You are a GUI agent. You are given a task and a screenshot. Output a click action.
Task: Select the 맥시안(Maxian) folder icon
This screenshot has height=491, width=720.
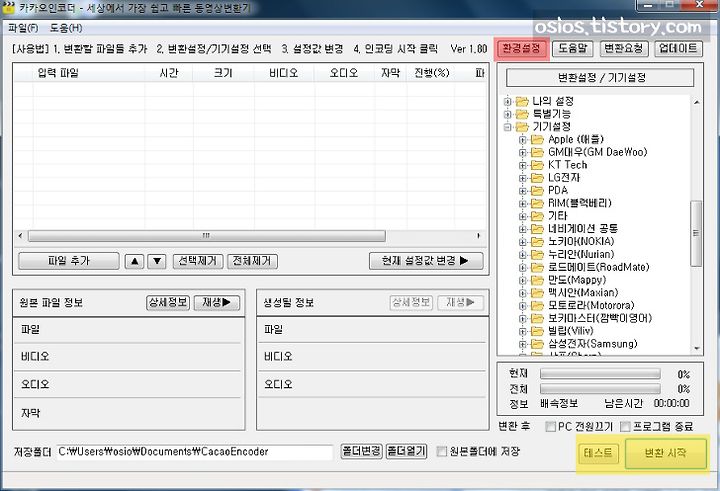click(x=537, y=293)
